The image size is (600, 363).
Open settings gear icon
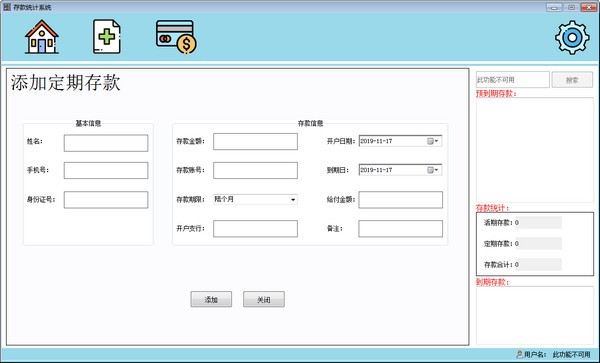572,37
